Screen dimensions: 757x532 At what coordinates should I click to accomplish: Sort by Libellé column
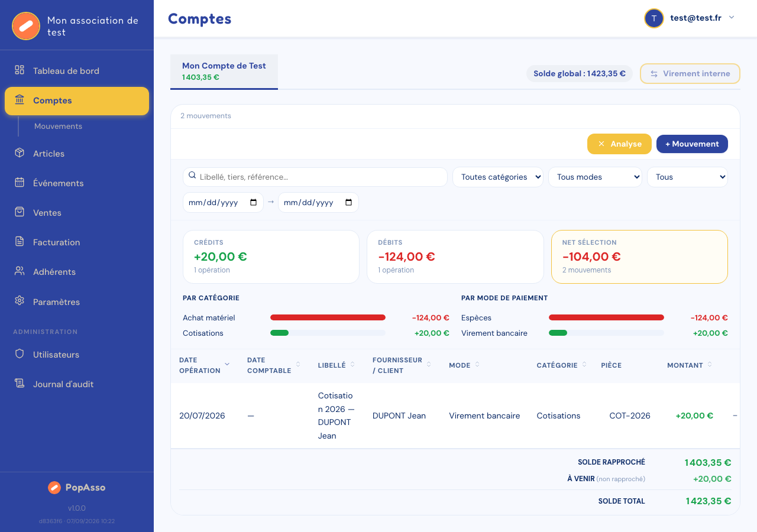click(x=337, y=365)
